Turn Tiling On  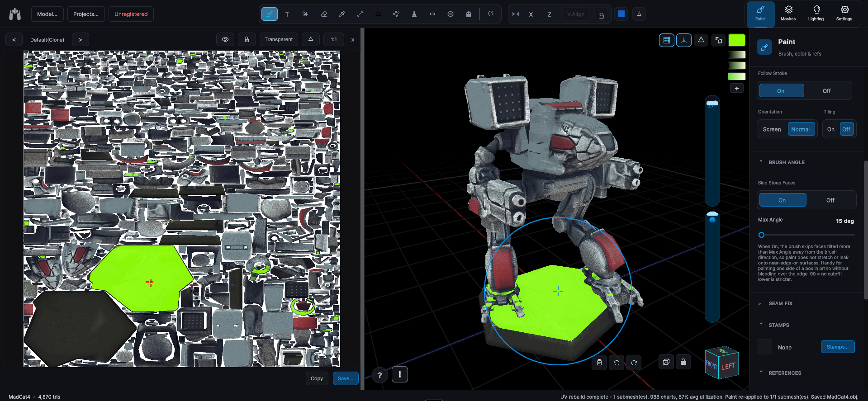coord(831,129)
